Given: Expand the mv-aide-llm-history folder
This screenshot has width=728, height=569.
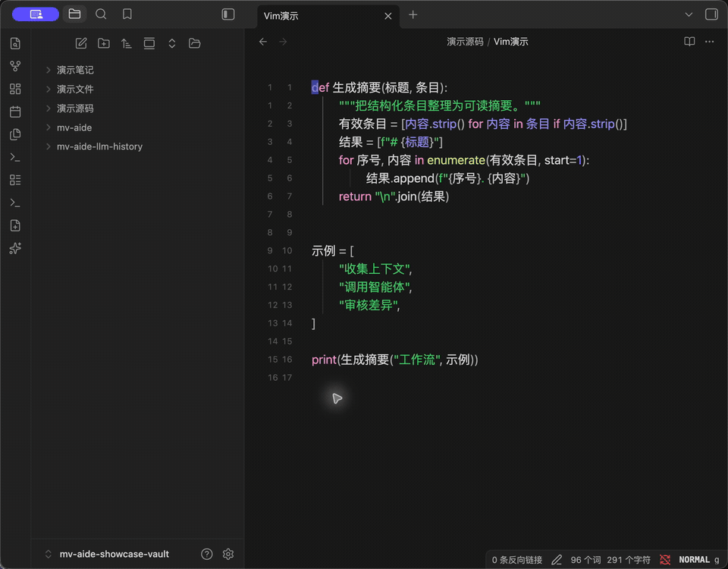Looking at the screenshot, I should tap(99, 146).
